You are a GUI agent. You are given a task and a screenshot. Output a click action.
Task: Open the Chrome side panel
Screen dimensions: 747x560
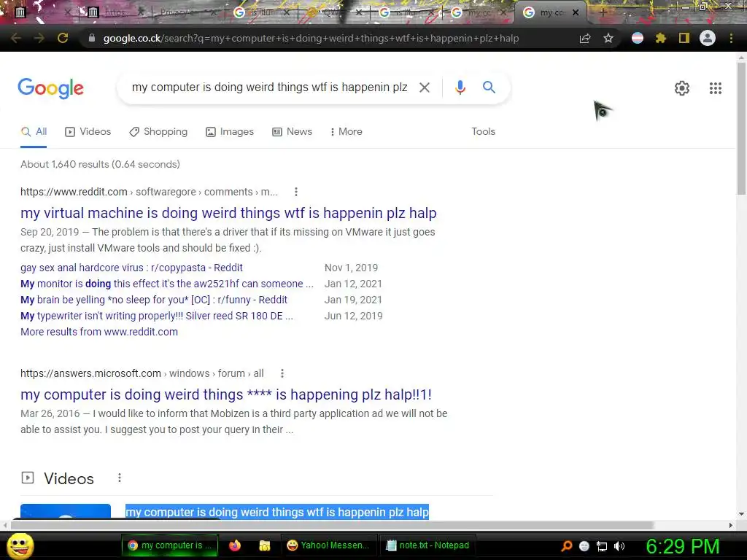click(x=684, y=38)
